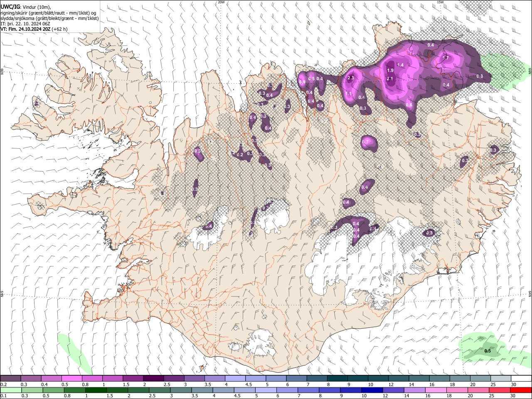Click the '15W' longitude label
The width and height of the screenshot is (532, 399).
[440, 2]
